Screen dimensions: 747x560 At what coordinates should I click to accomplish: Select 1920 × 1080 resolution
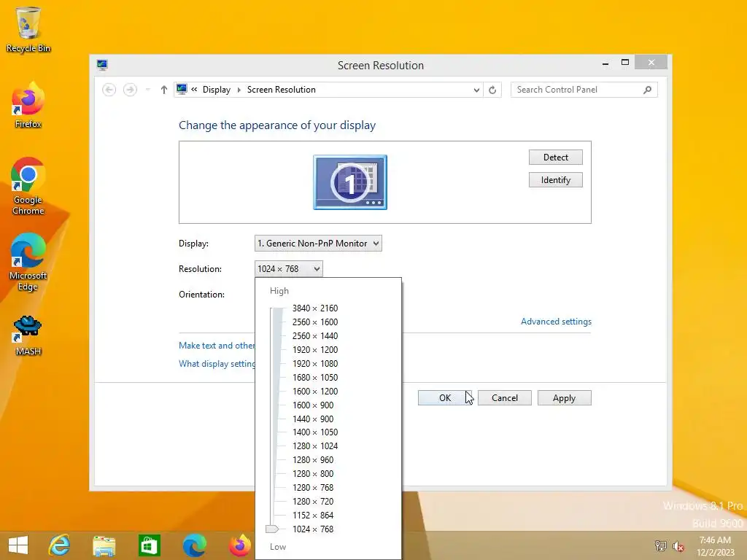click(315, 364)
